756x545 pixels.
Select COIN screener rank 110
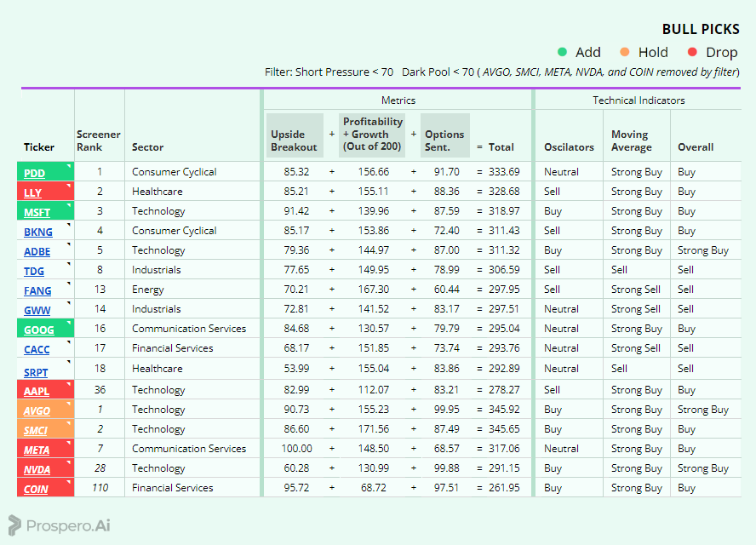100,488
